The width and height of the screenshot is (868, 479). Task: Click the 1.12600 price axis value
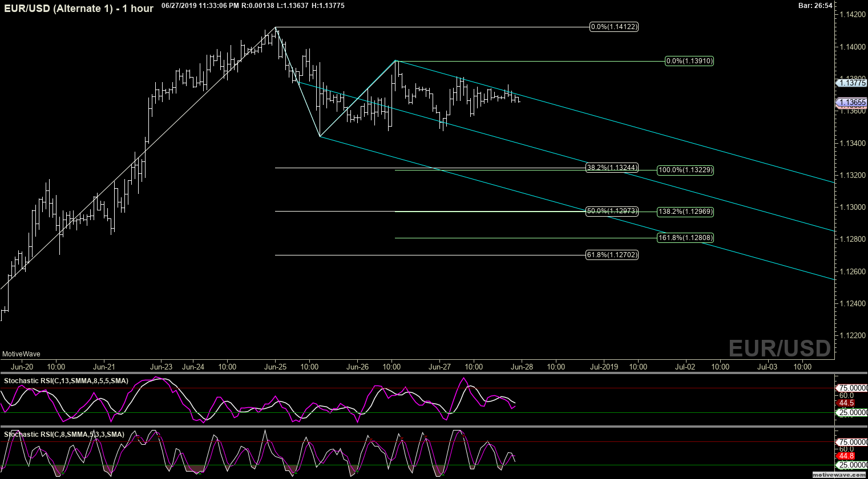tap(853, 271)
